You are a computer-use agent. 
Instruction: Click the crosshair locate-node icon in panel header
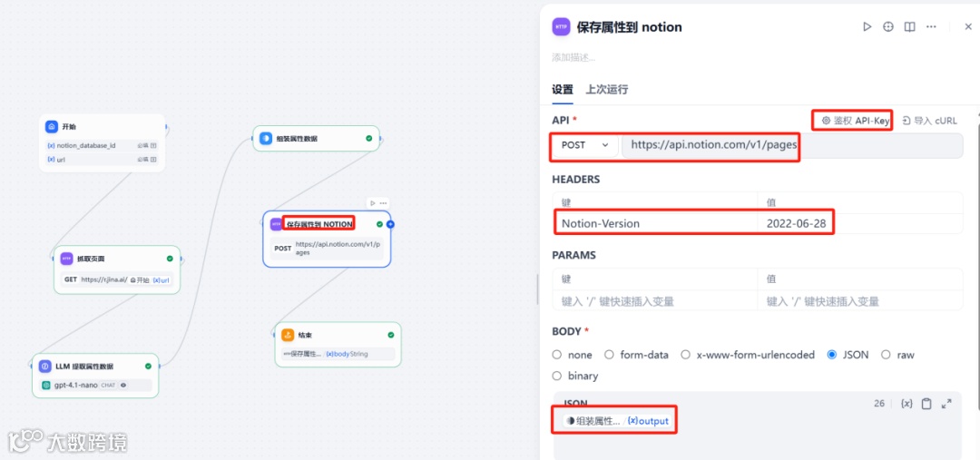tap(888, 27)
